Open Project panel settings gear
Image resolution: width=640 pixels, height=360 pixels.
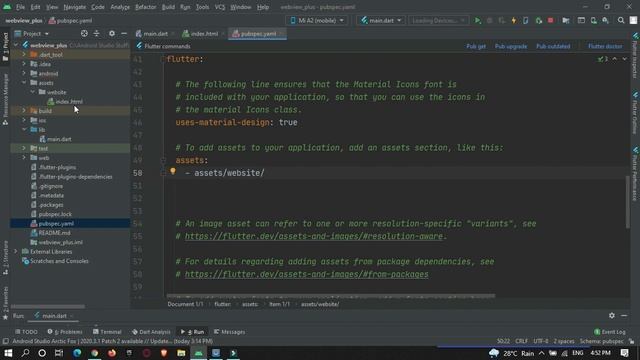(111, 33)
